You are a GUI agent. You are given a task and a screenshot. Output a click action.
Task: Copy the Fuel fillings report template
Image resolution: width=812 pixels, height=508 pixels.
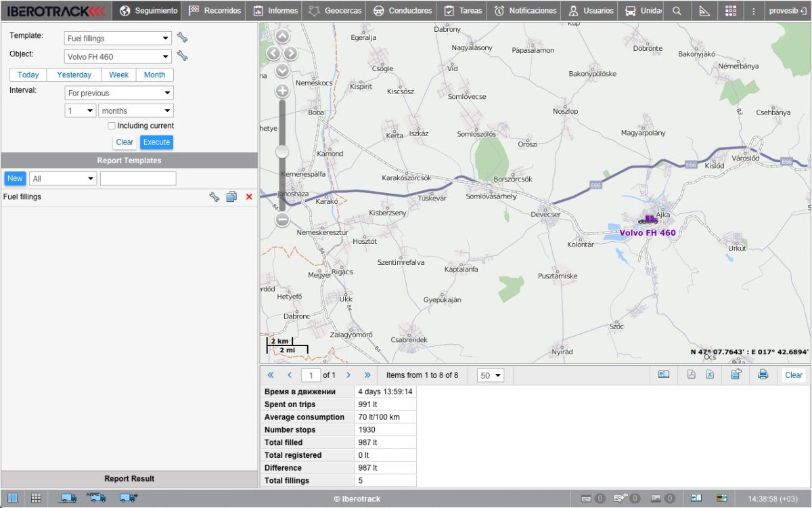[231, 197]
